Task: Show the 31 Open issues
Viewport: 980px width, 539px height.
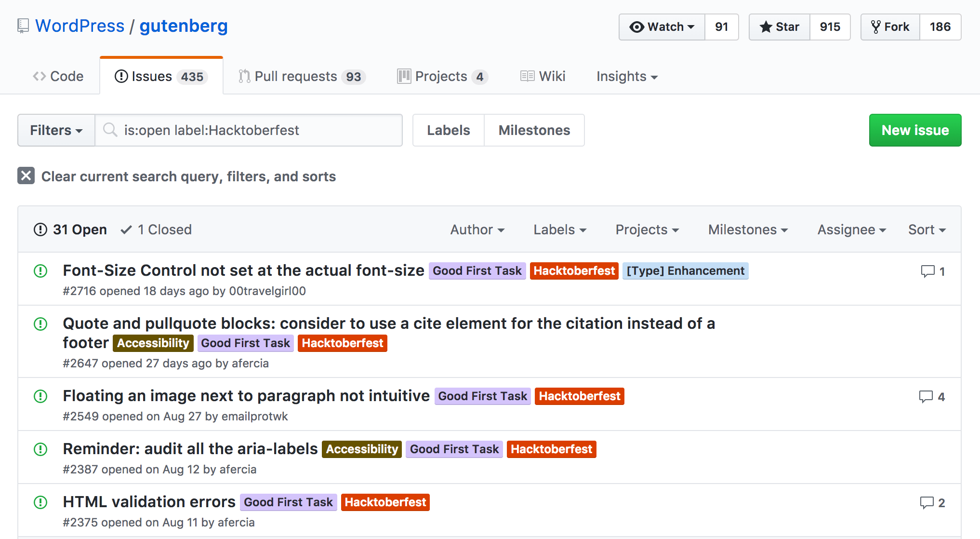Action: click(x=71, y=229)
